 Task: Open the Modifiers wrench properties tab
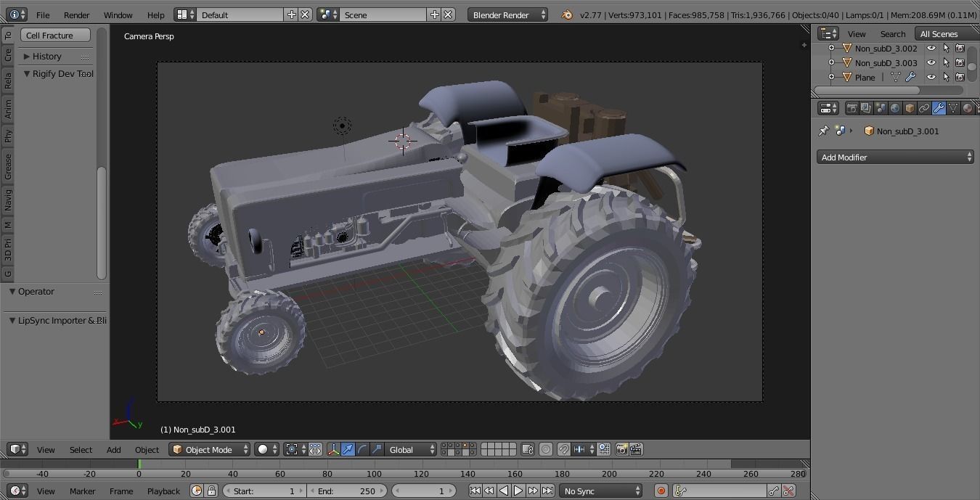939,108
